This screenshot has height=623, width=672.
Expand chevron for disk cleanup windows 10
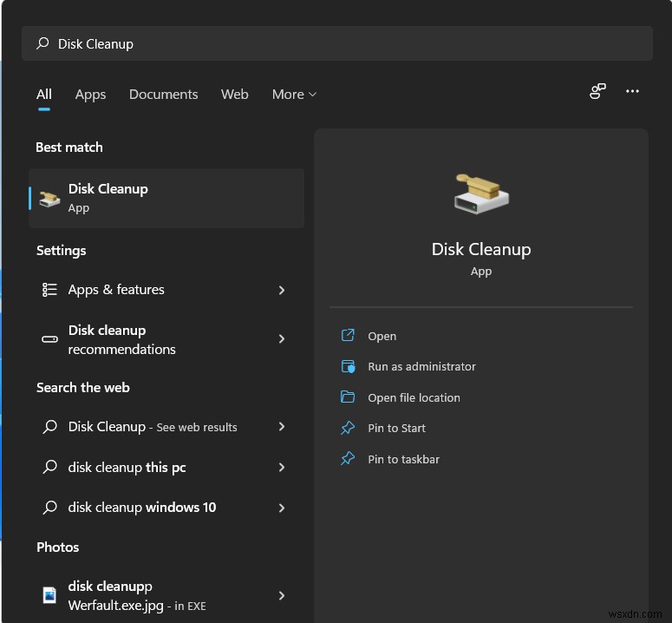point(282,508)
